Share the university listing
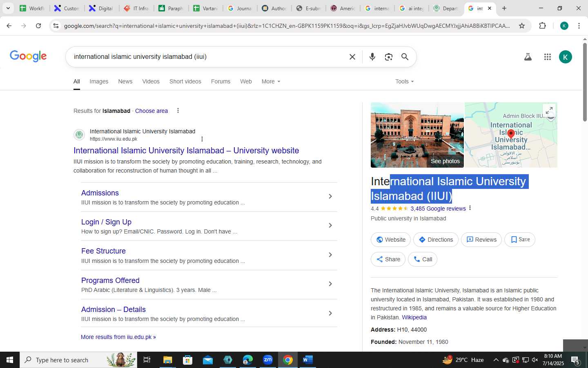 click(388, 259)
